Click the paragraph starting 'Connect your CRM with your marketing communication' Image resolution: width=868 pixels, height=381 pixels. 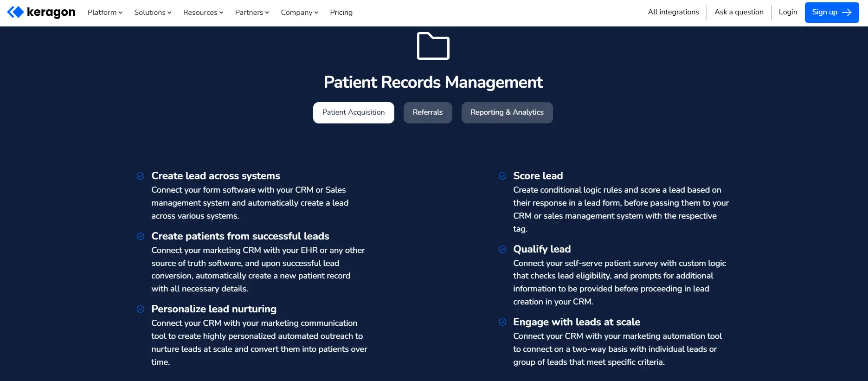coord(259,342)
